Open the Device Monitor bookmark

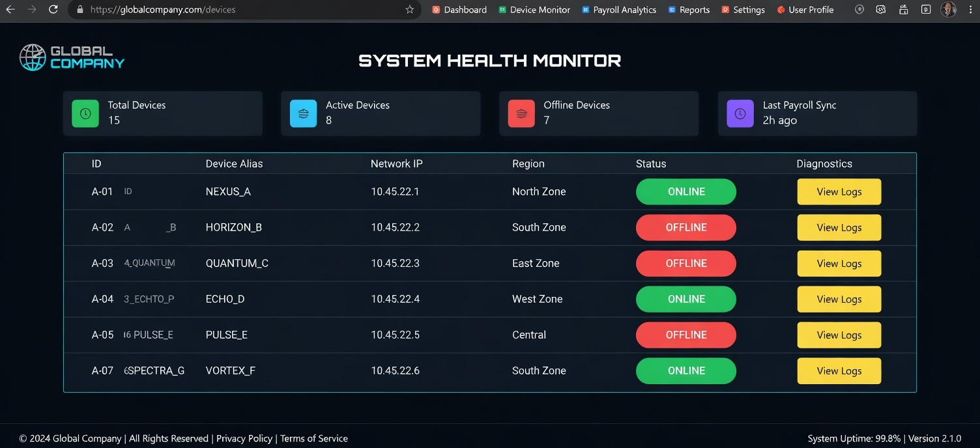pyautogui.click(x=534, y=10)
